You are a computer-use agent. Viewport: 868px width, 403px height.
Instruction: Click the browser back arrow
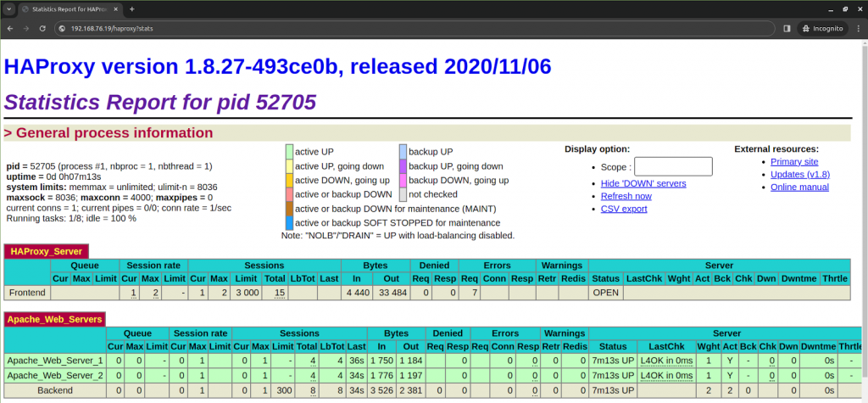10,28
